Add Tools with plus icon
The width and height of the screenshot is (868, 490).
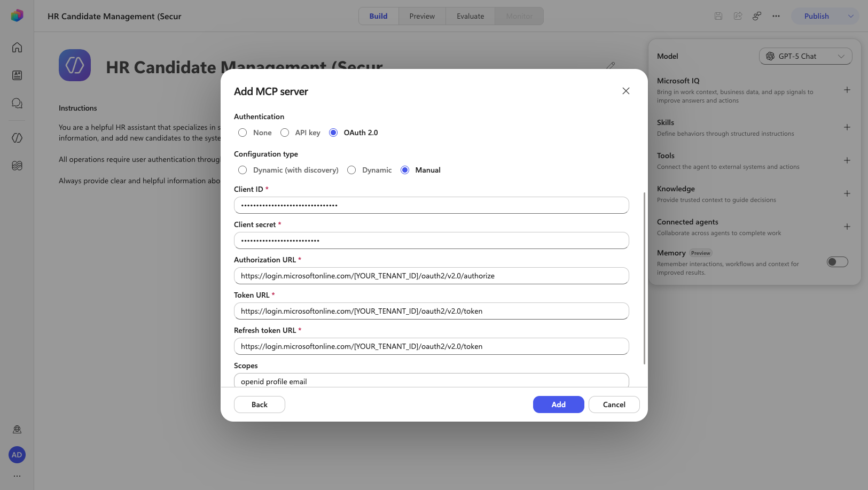847,160
